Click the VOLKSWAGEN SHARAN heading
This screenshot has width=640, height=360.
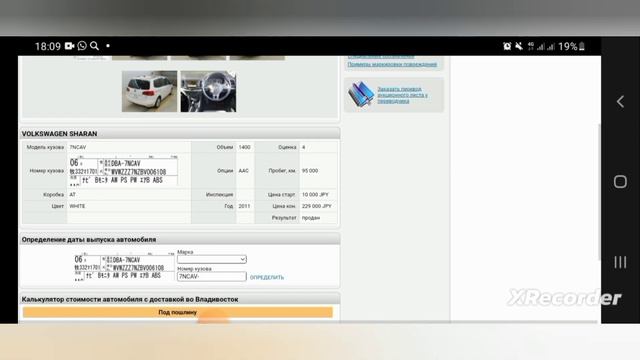coord(60,134)
